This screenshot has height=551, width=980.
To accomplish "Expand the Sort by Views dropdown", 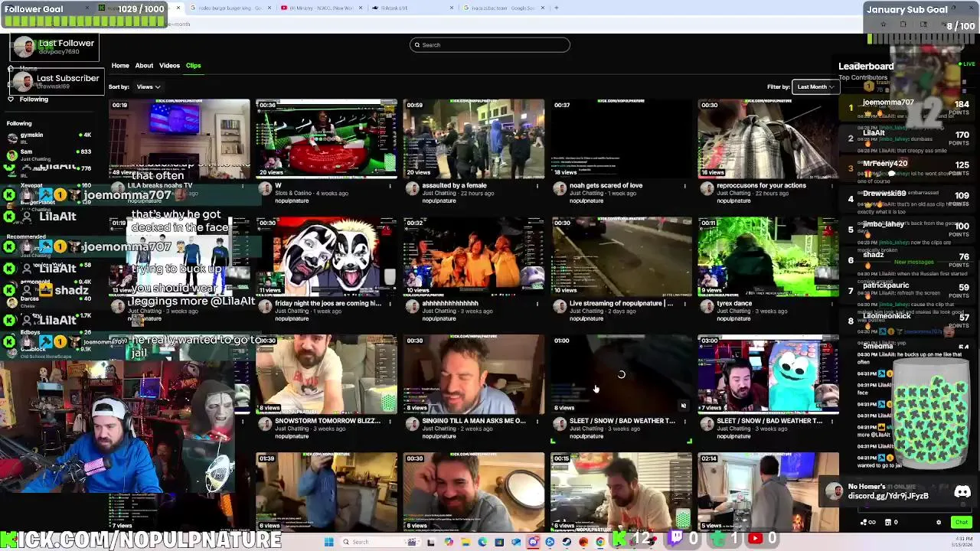I will (148, 86).
